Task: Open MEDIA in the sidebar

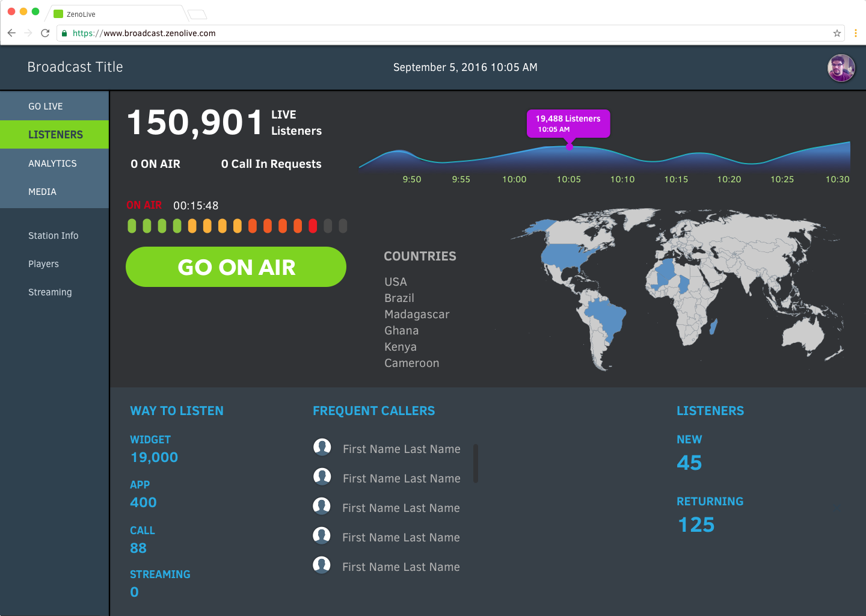Action: (55, 191)
